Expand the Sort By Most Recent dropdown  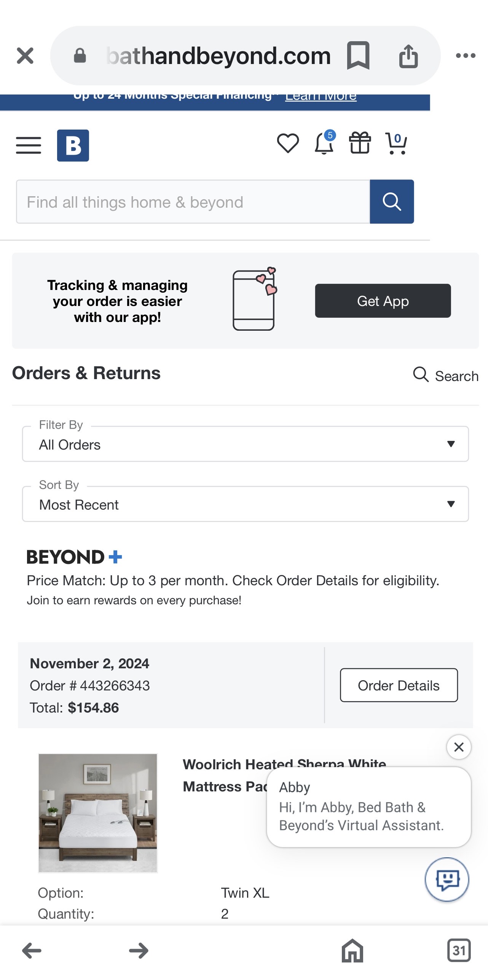(246, 504)
